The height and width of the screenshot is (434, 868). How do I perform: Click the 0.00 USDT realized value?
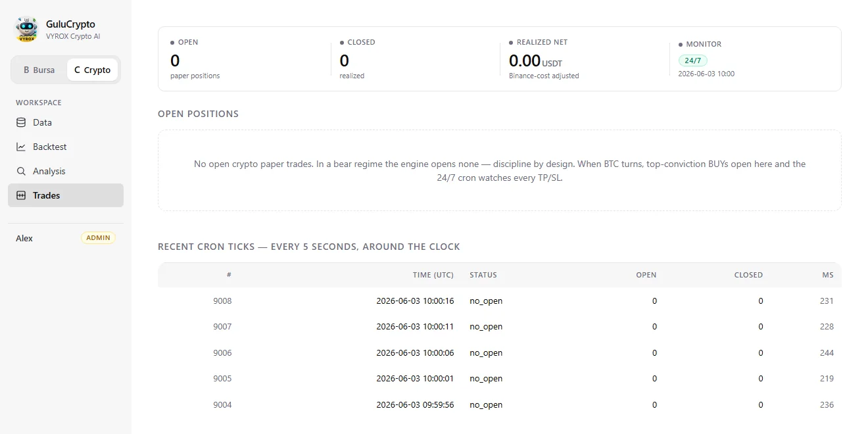(535, 60)
